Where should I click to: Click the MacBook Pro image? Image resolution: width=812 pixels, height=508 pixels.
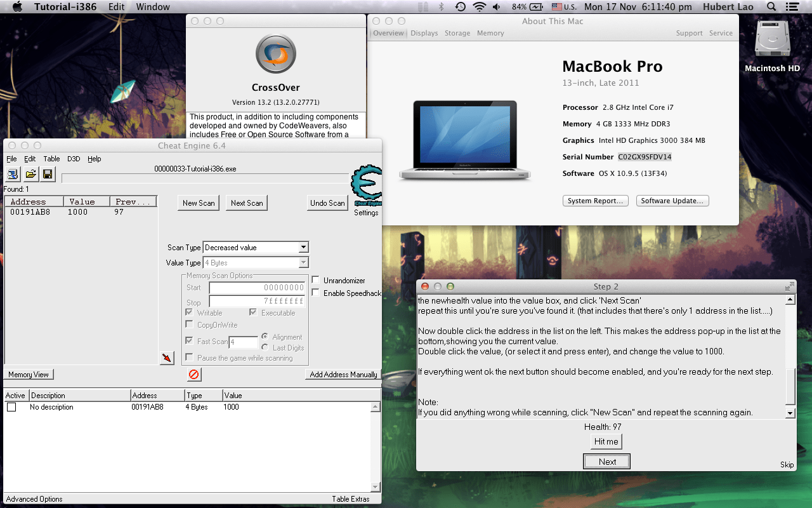point(465,139)
